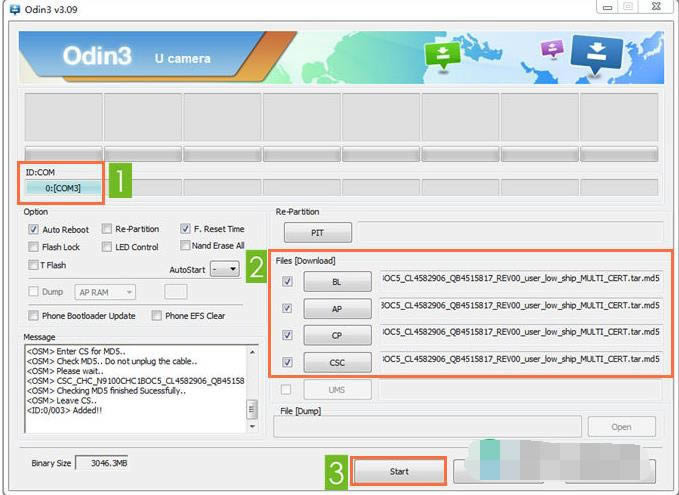The image size is (679, 495).
Task: Open the AutoStart dropdown
Action: tap(227, 269)
